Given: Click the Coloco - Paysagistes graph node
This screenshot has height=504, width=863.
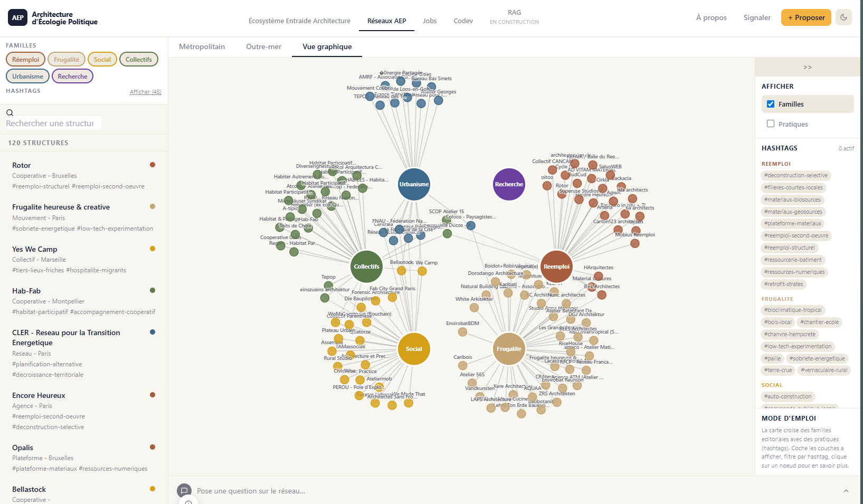Looking at the screenshot, I should coord(471,225).
